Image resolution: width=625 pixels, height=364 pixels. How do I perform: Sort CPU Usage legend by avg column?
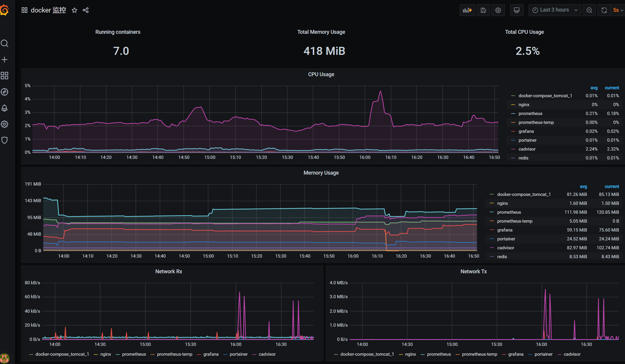click(594, 88)
